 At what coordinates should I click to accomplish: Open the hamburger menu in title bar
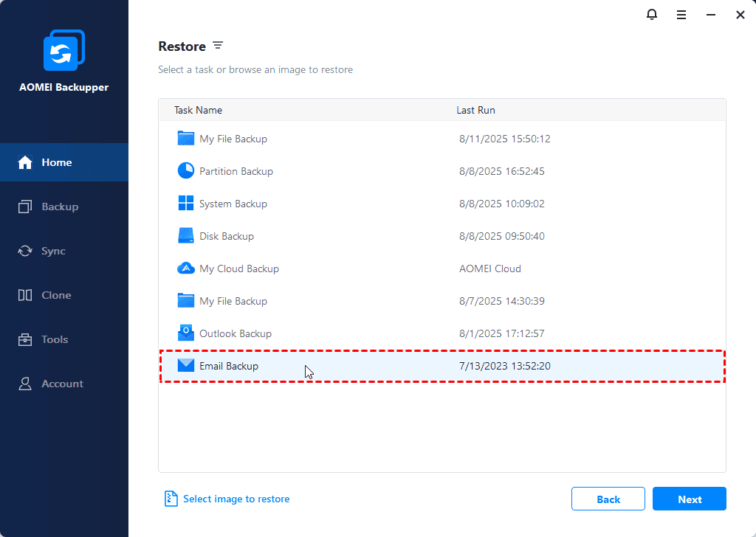(x=681, y=15)
